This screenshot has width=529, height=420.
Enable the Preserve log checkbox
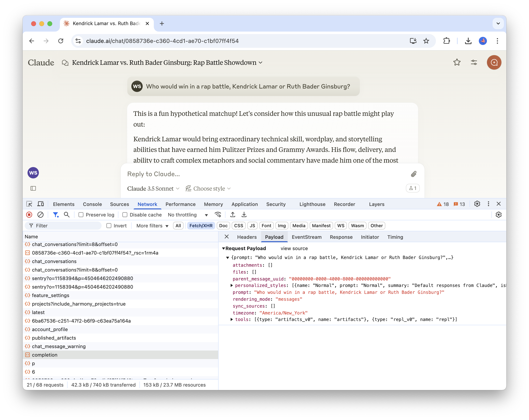pos(81,215)
